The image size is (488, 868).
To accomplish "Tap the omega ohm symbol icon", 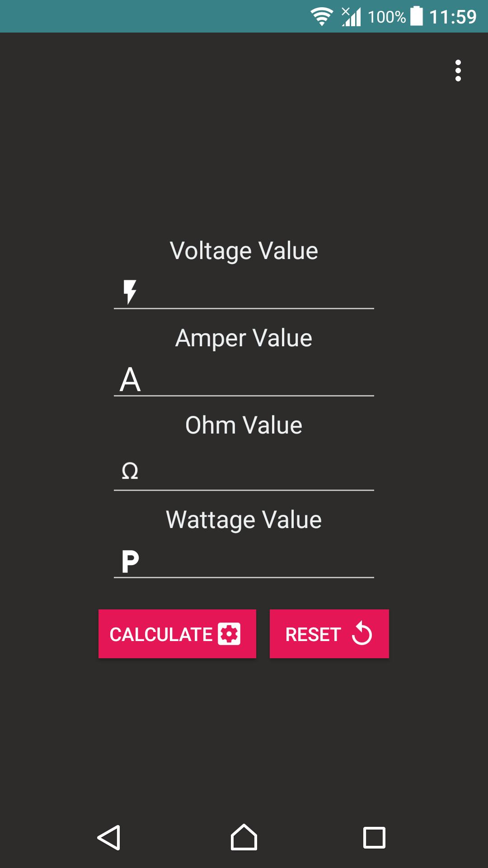I will point(130,471).
